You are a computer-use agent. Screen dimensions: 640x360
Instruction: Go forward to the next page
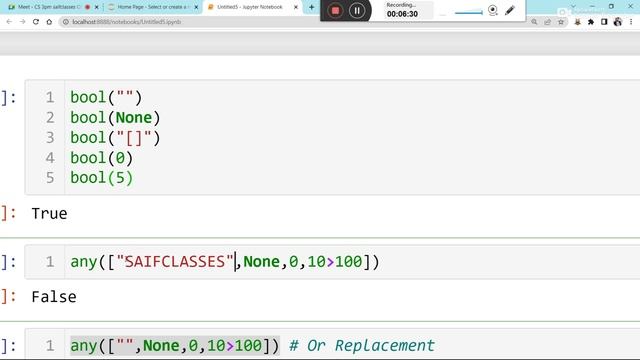coord(22,22)
